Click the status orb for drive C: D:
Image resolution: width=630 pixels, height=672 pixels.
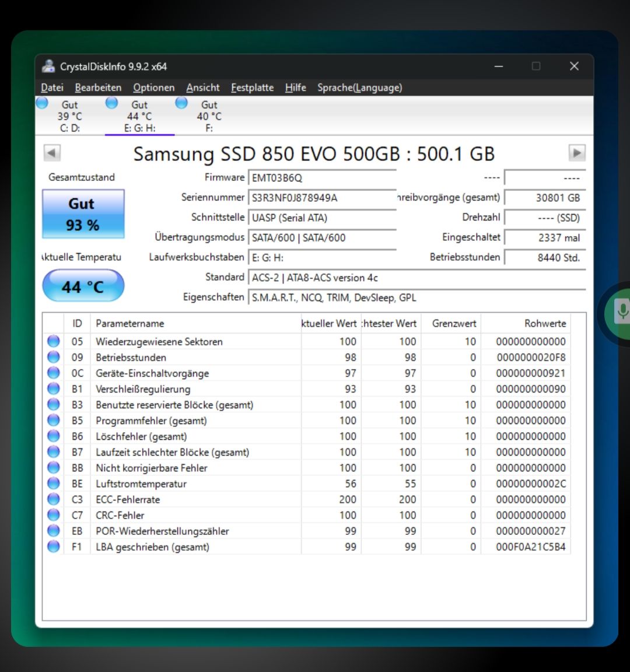(42, 103)
